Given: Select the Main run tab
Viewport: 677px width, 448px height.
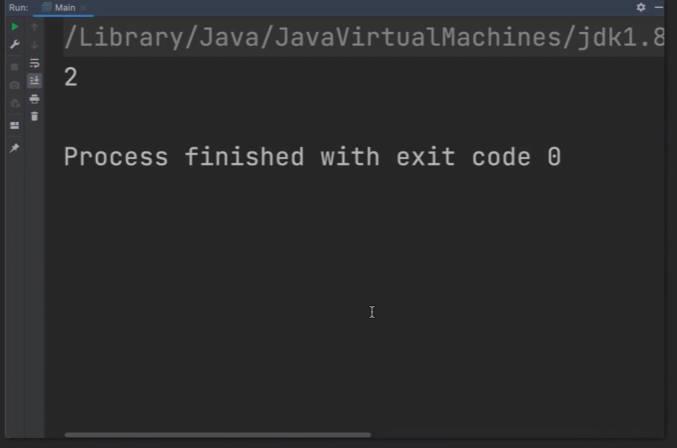Looking at the screenshot, I should click(63, 7).
